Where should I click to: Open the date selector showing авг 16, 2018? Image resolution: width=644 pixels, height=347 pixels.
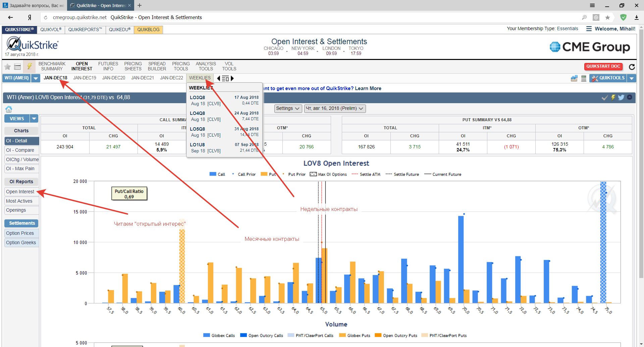tap(334, 109)
